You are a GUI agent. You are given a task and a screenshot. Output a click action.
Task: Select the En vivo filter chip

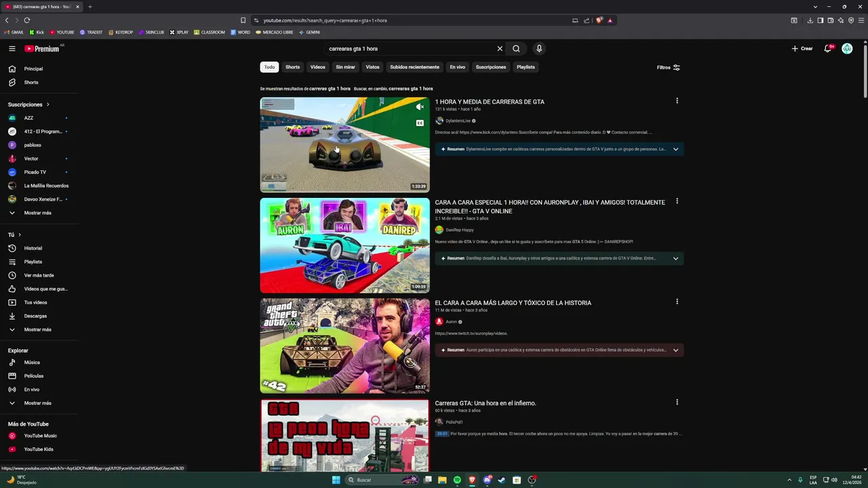tap(458, 67)
